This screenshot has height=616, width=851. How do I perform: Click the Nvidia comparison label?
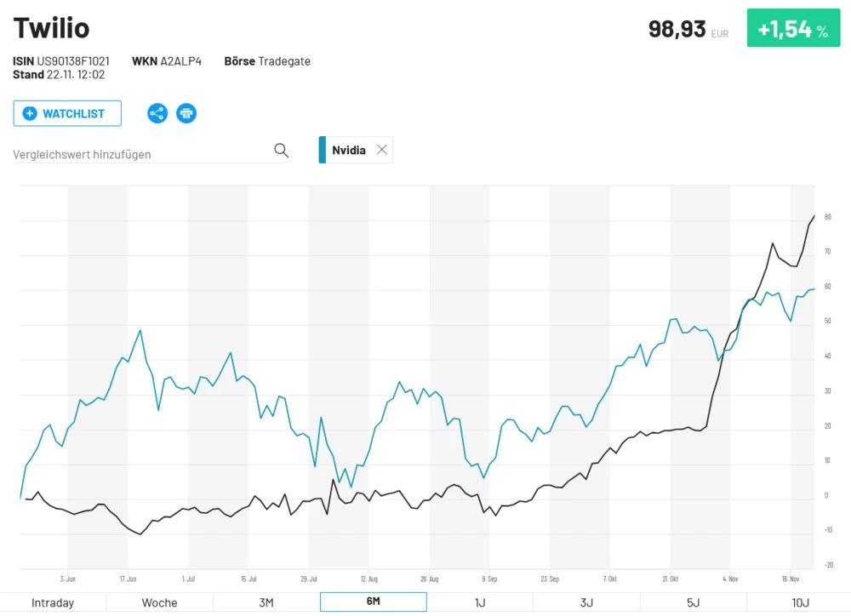[x=349, y=150]
